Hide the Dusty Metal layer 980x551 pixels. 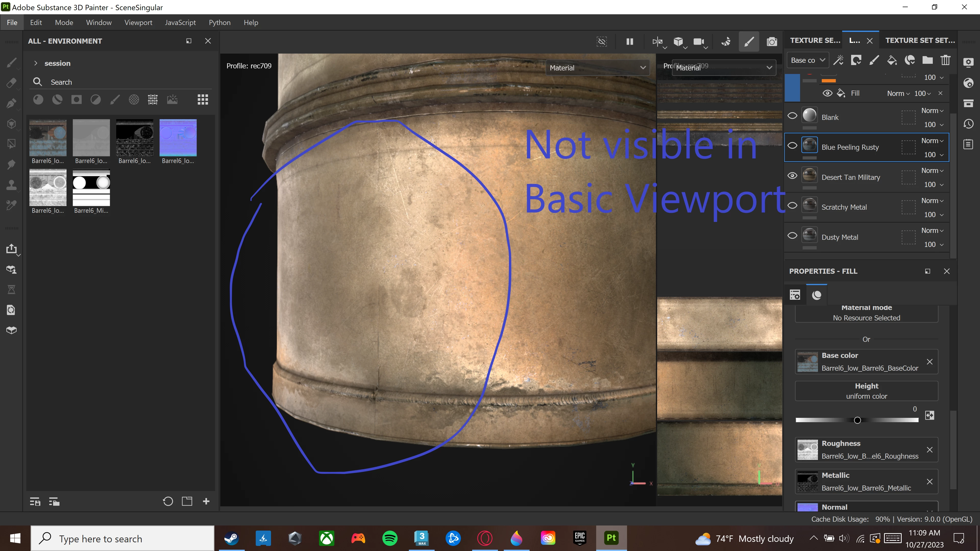792,236
